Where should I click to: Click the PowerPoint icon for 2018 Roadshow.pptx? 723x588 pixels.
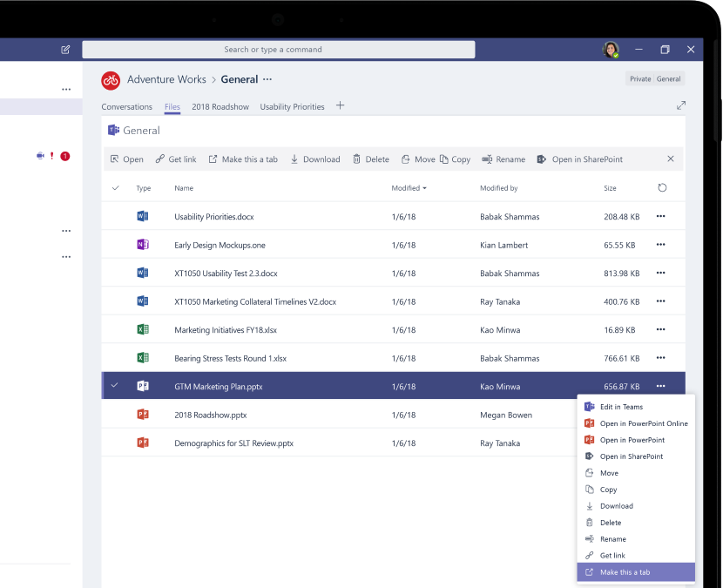pyautogui.click(x=143, y=414)
